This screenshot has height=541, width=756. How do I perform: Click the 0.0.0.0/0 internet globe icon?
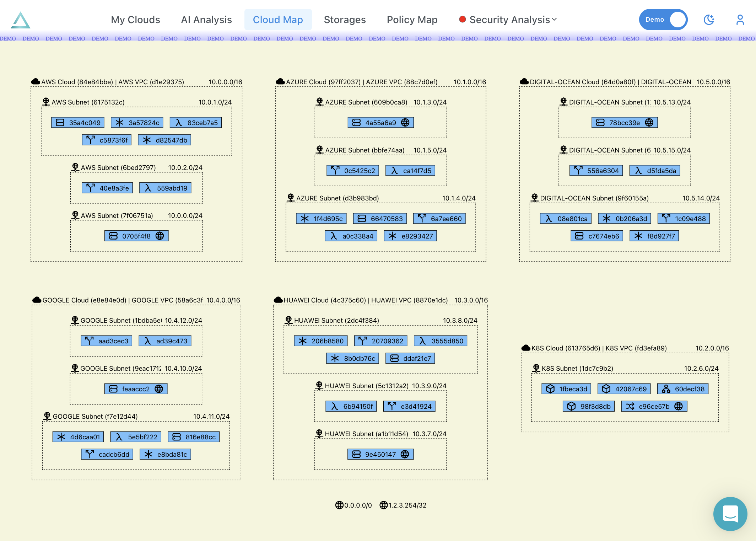(x=339, y=505)
